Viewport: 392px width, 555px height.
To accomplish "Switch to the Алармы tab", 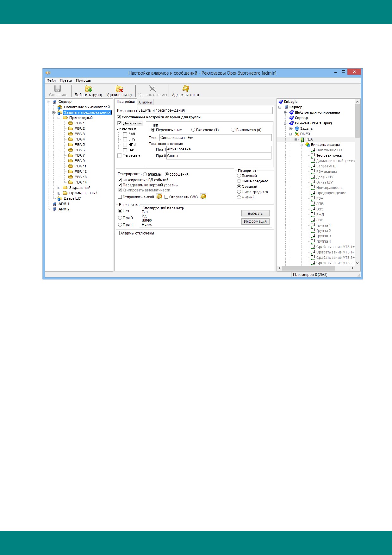I will (145, 102).
